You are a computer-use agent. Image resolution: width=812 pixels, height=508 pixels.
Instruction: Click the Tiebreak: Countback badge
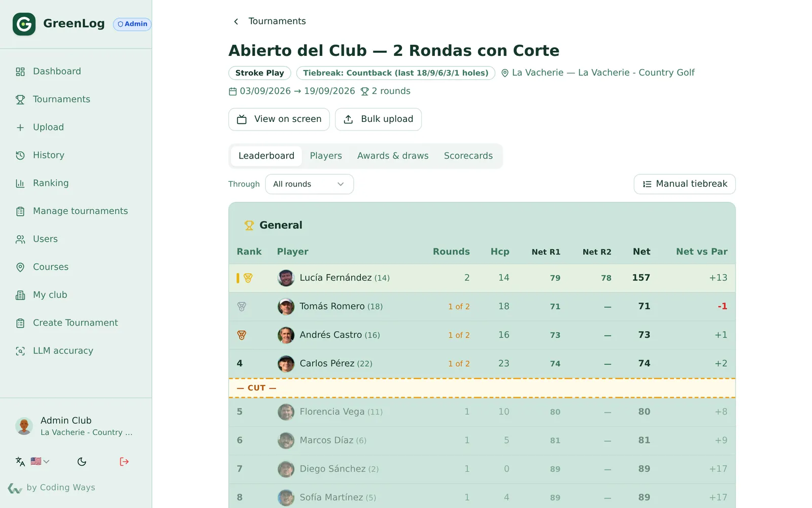pos(395,73)
